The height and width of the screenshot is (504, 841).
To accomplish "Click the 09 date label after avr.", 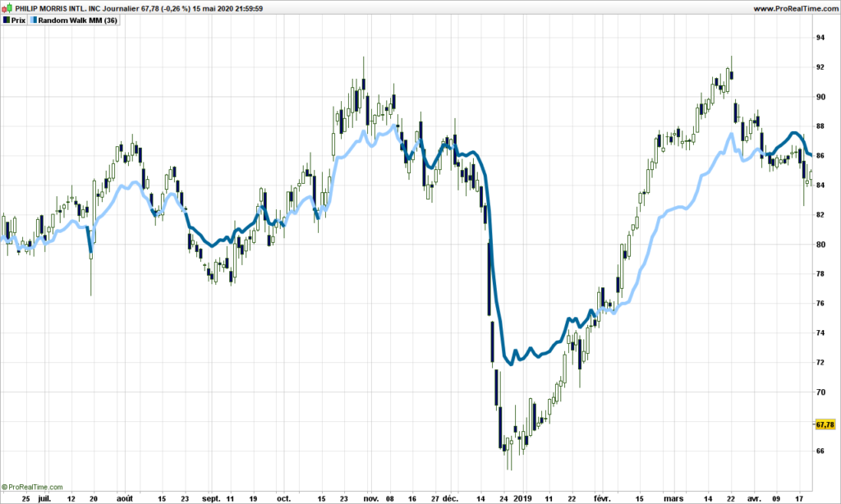I will pyautogui.click(x=776, y=498).
